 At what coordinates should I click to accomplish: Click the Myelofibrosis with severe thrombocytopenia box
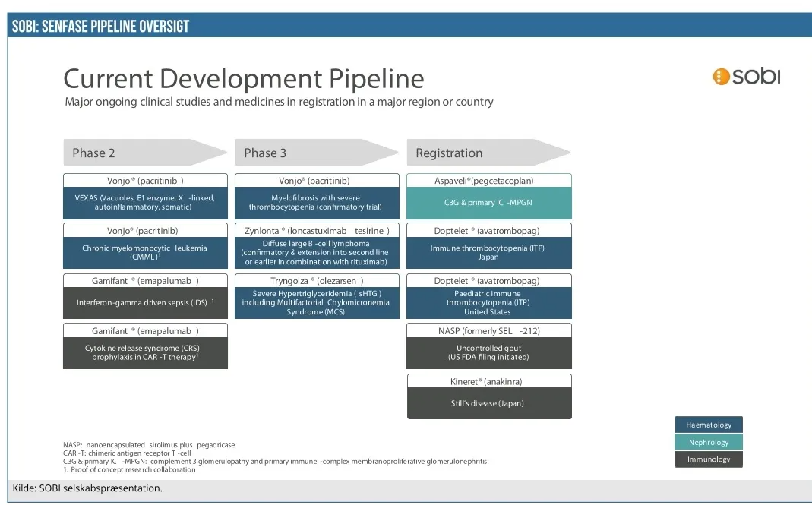point(317,203)
